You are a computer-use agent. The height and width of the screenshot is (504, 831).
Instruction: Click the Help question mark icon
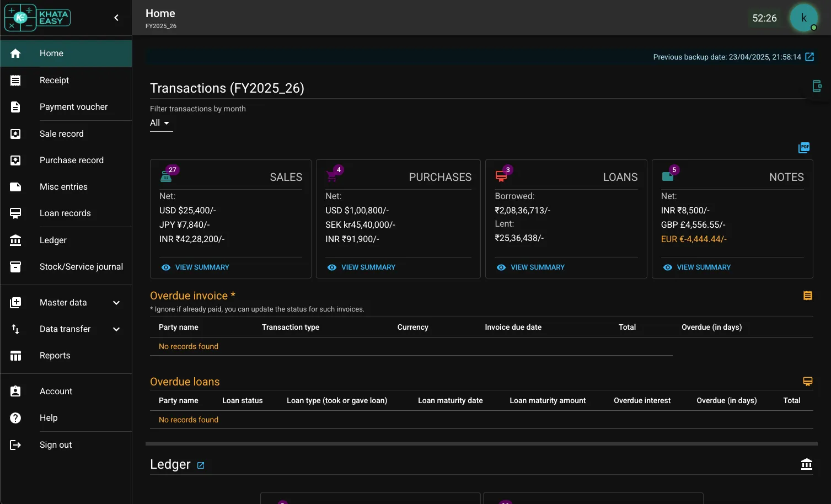click(x=15, y=418)
